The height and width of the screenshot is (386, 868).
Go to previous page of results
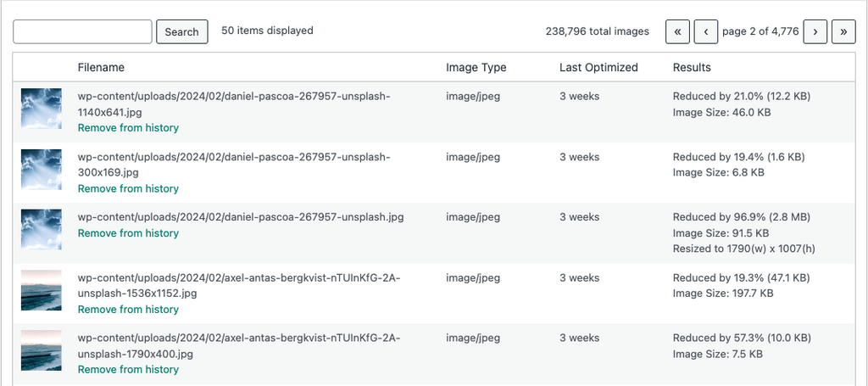pyautogui.click(x=706, y=31)
